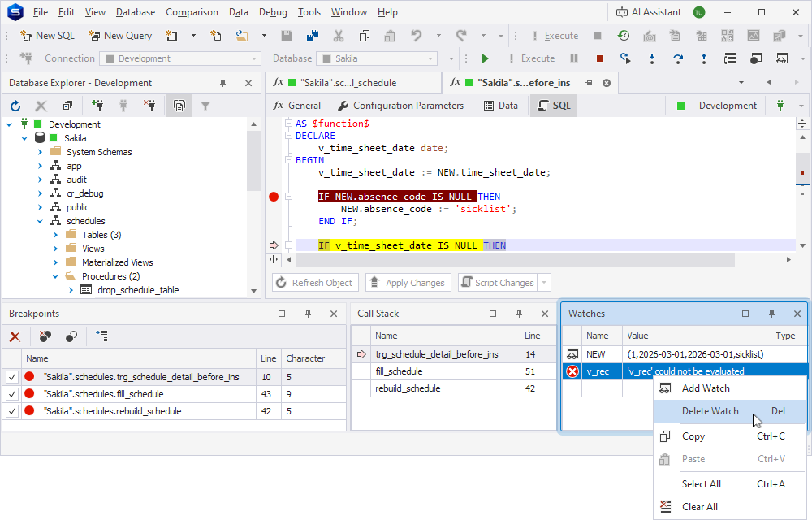The width and height of the screenshot is (812, 520).
Task: Switch to the Data tab
Action: point(501,106)
